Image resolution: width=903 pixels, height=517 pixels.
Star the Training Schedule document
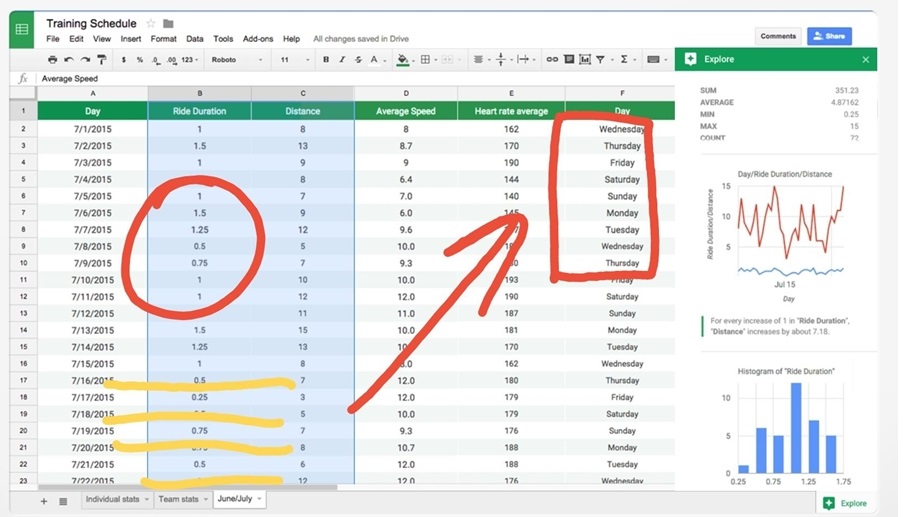tap(151, 23)
